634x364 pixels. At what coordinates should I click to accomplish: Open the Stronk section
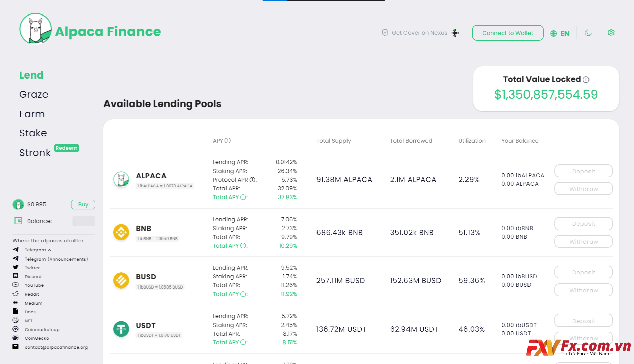pos(35,153)
